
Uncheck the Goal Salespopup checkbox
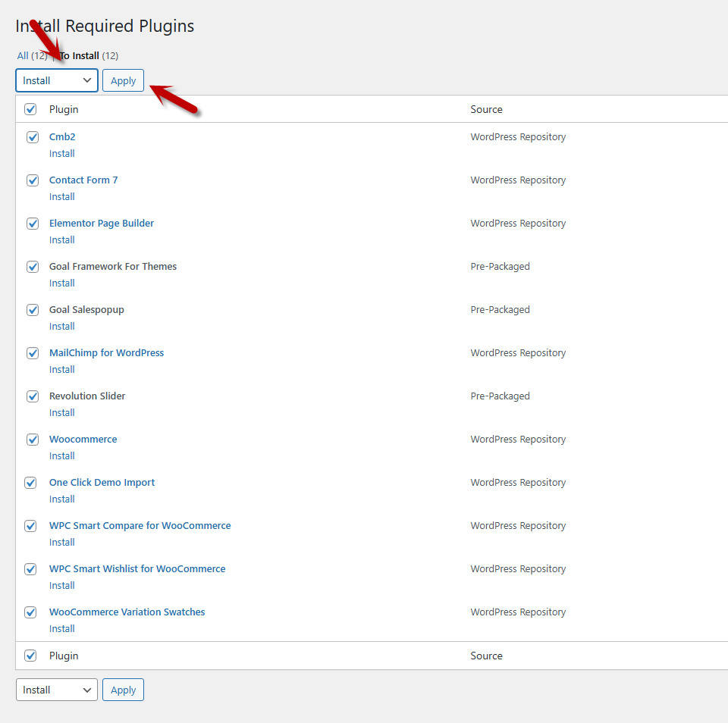33,310
